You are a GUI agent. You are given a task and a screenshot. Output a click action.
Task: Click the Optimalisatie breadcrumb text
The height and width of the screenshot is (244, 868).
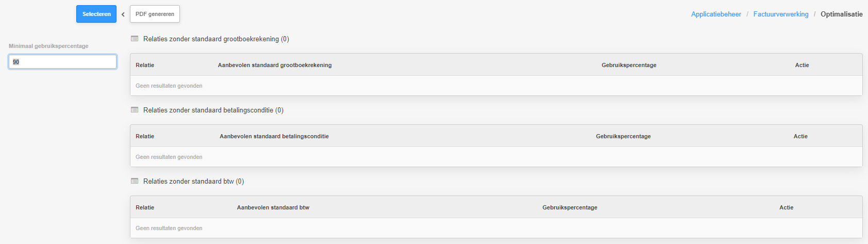click(841, 14)
